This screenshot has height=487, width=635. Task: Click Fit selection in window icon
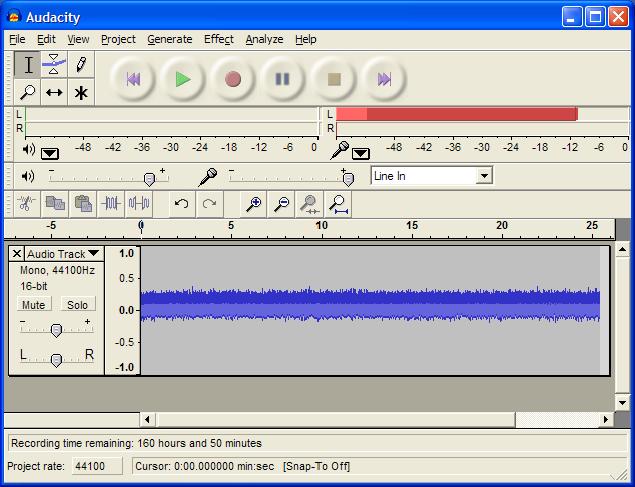(x=309, y=203)
